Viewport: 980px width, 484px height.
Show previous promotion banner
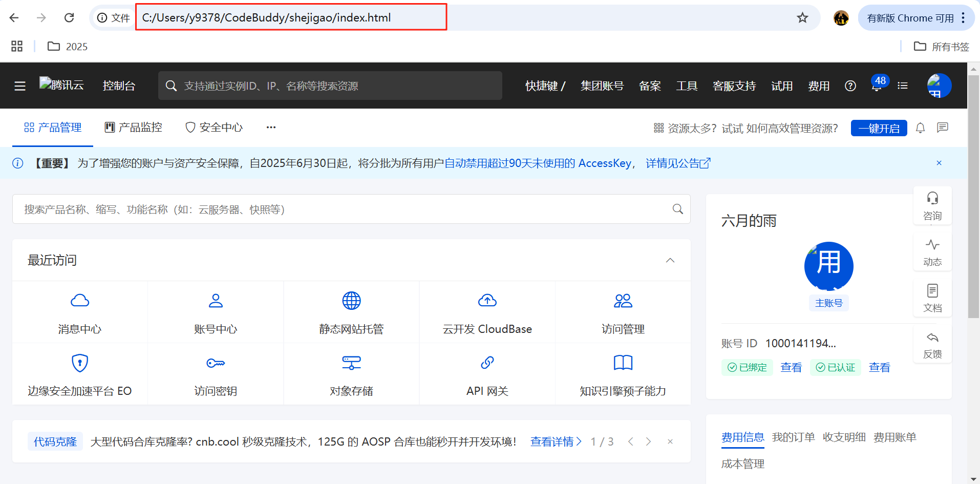[631, 441]
